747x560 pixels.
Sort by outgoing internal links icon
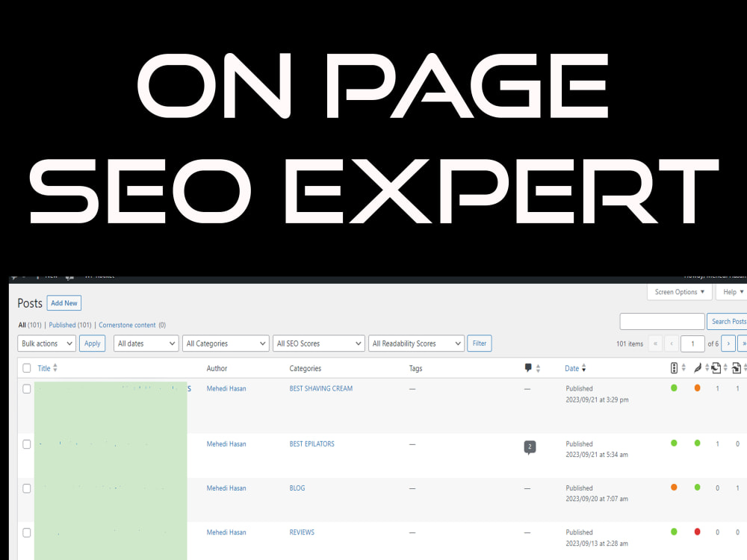(x=719, y=367)
